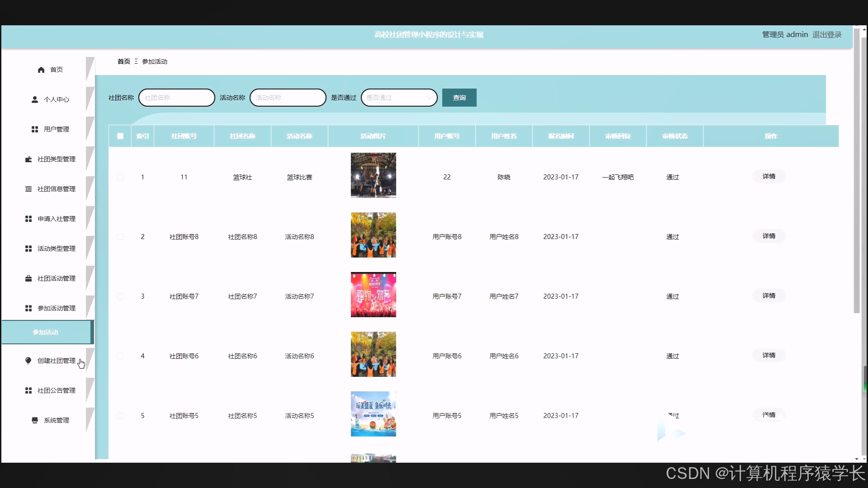Click the grid icon beside 活动类型管理

point(28,249)
